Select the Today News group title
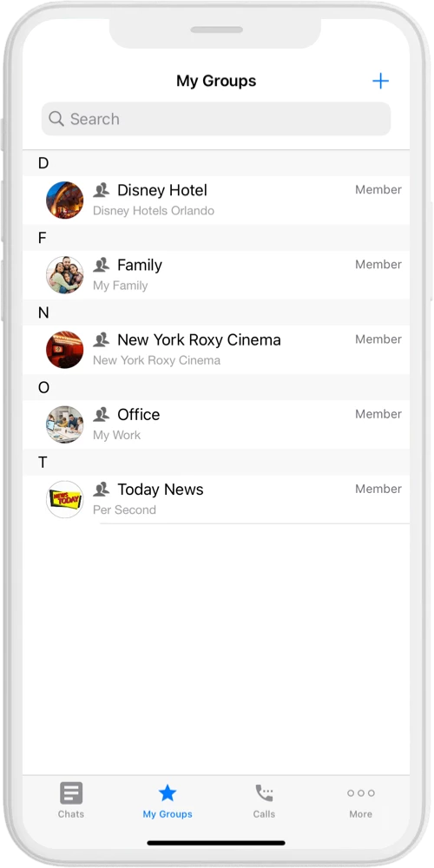This screenshot has height=868, width=434. point(160,490)
